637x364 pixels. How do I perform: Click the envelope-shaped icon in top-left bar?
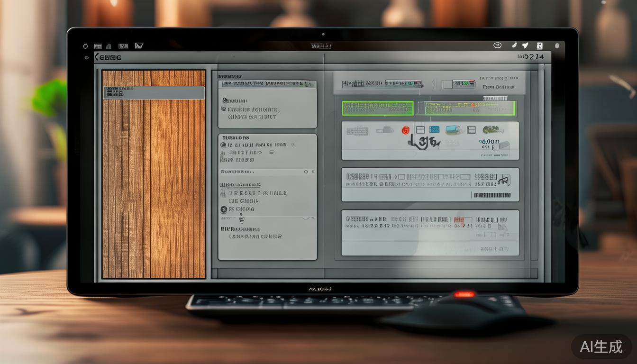click(x=139, y=46)
